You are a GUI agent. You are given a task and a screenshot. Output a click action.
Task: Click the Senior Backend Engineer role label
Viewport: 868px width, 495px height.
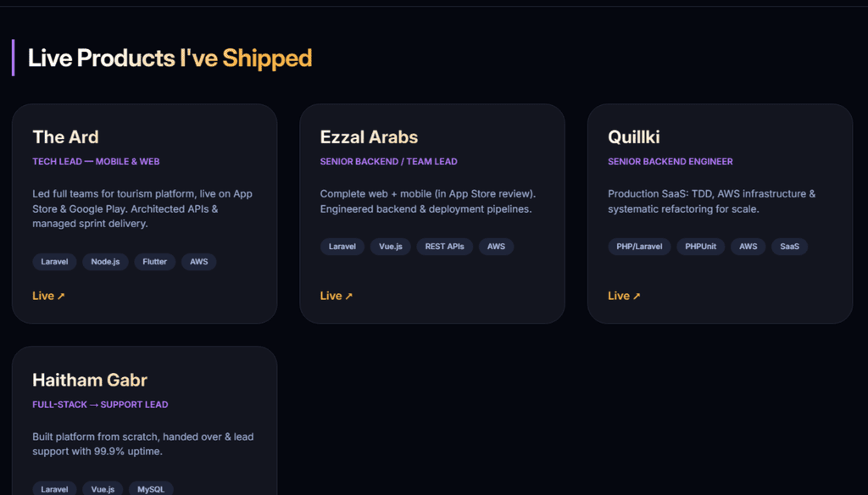pos(670,162)
